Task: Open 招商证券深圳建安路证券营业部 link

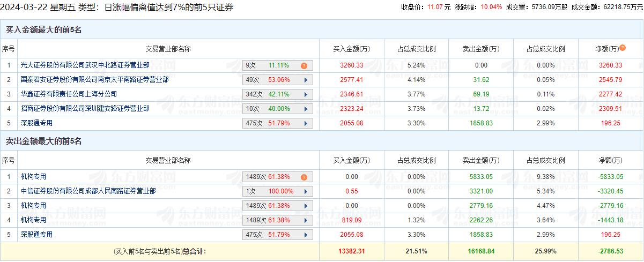Action: (85, 109)
